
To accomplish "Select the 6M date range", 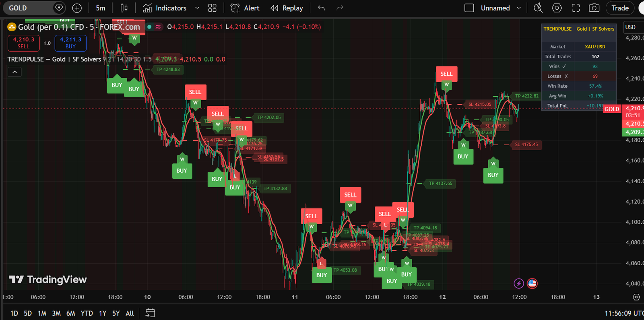I will click(71, 313).
